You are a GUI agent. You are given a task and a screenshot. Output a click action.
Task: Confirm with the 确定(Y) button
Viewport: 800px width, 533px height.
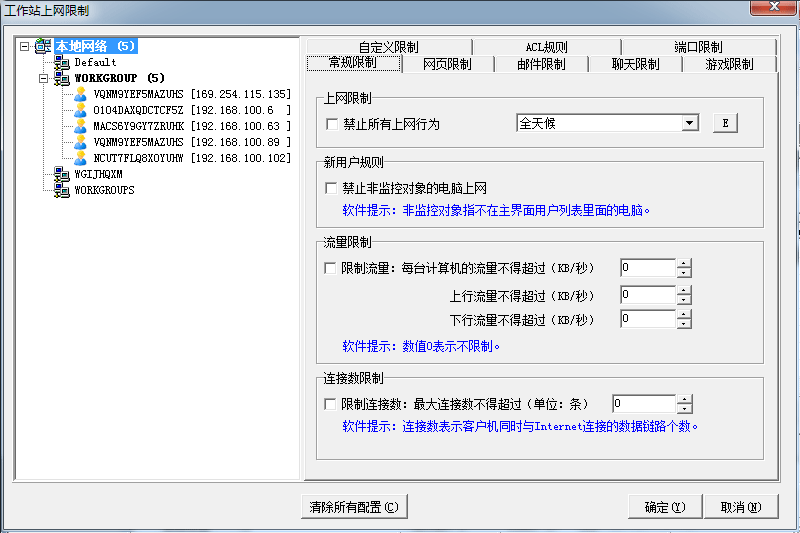(665, 507)
